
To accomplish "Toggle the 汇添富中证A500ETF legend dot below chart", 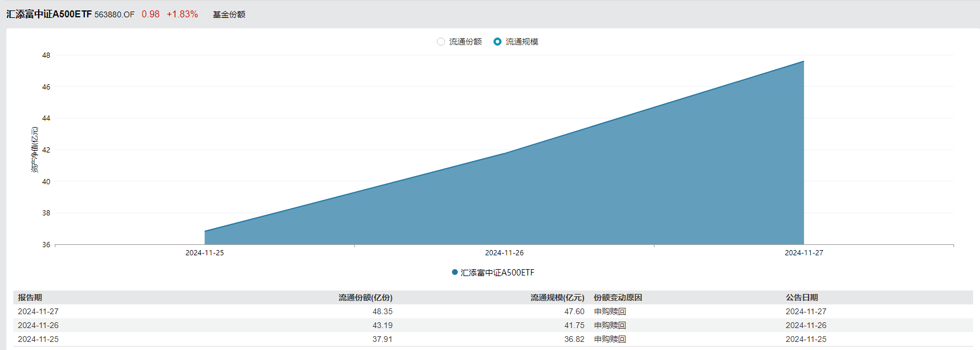I will point(455,272).
